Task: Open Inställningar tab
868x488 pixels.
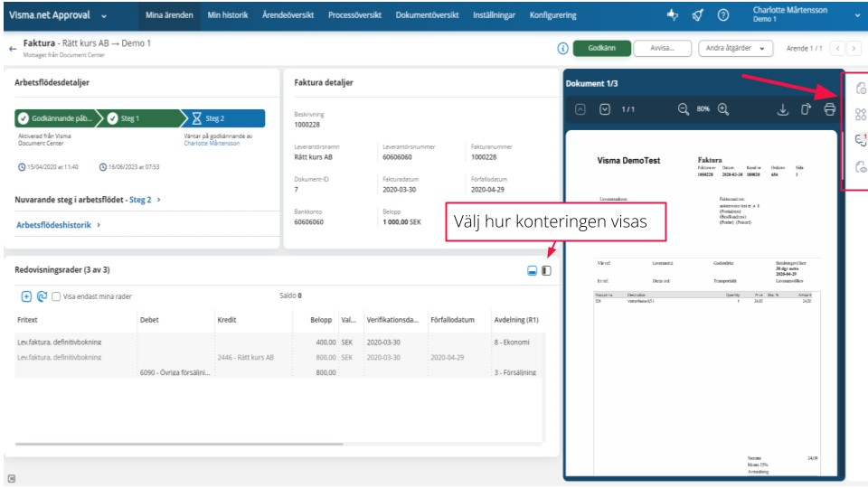Action: (x=494, y=15)
